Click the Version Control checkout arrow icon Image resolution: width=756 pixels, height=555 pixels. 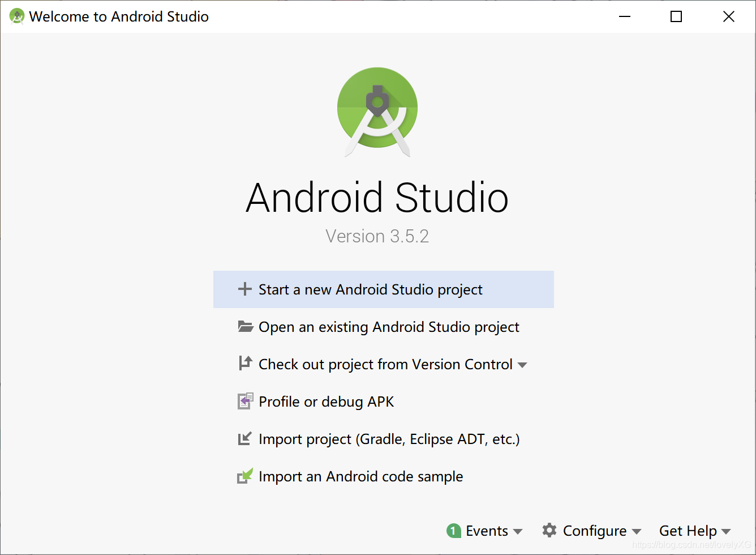click(245, 363)
